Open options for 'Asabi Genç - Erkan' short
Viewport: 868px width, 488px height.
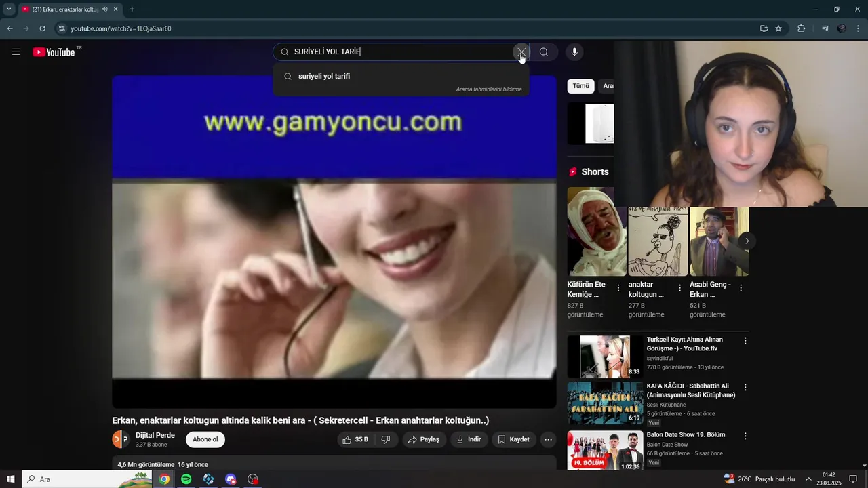coord(741,288)
